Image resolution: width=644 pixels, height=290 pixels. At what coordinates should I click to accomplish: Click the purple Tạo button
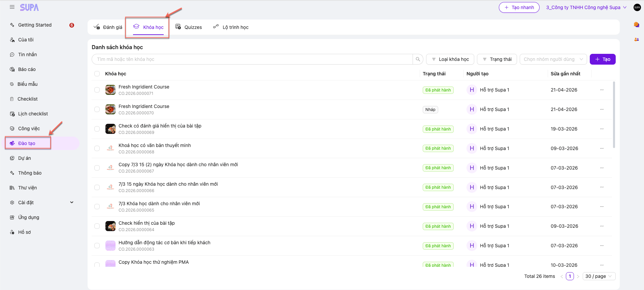(x=603, y=59)
